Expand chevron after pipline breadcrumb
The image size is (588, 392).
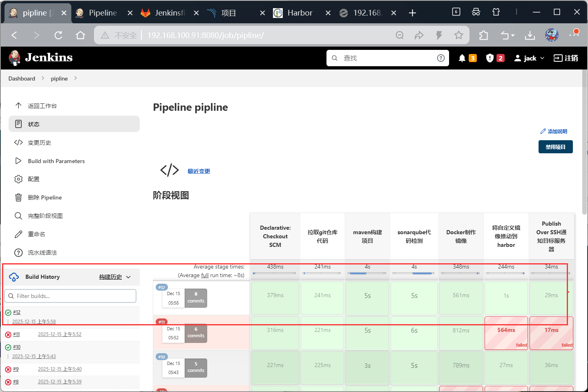pyautogui.click(x=76, y=78)
